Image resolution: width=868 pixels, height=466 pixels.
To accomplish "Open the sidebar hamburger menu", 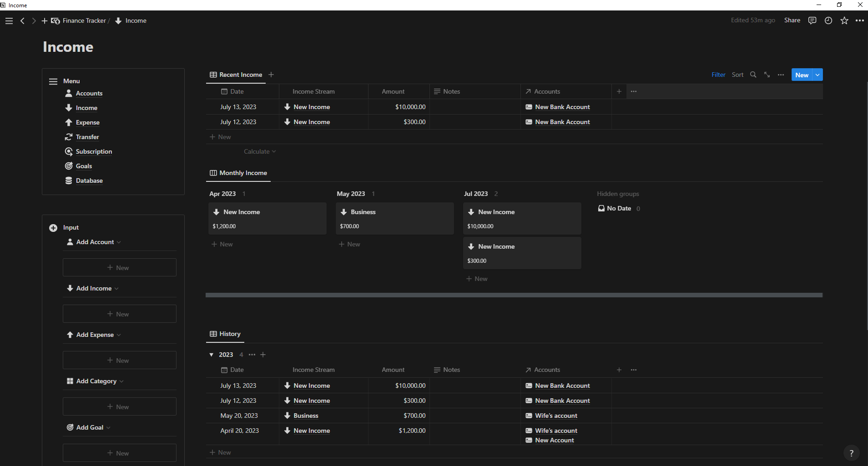I will tap(9, 21).
